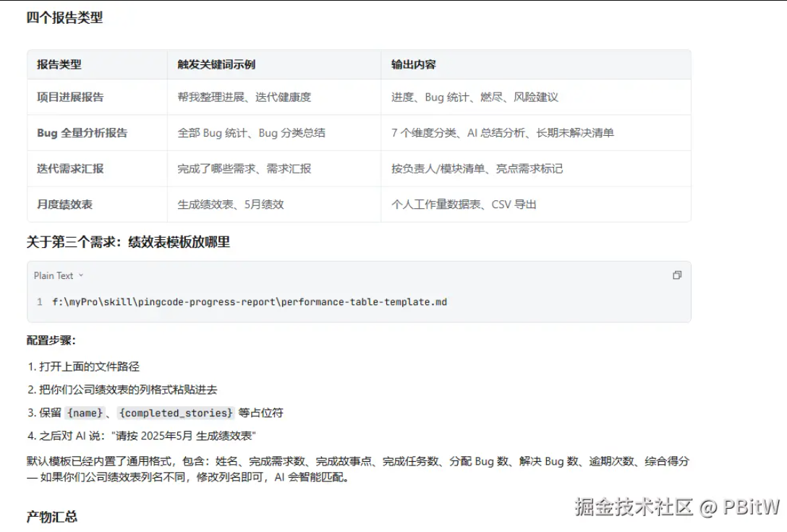The width and height of the screenshot is (787, 532).
Task: Click the 掘金技术社区 @ PBitW watermark
Action: [678, 507]
